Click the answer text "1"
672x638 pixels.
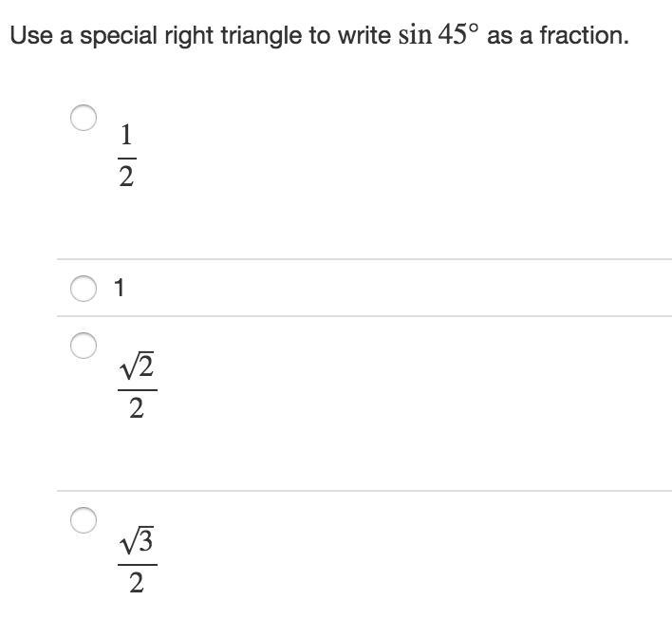pyautogui.click(x=120, y=288)
